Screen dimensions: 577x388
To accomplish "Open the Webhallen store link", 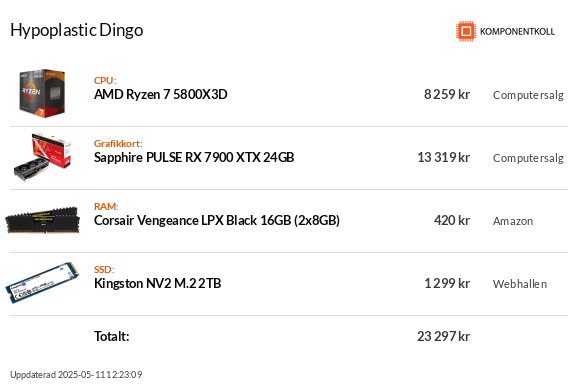I will click(x=520, y=284).
